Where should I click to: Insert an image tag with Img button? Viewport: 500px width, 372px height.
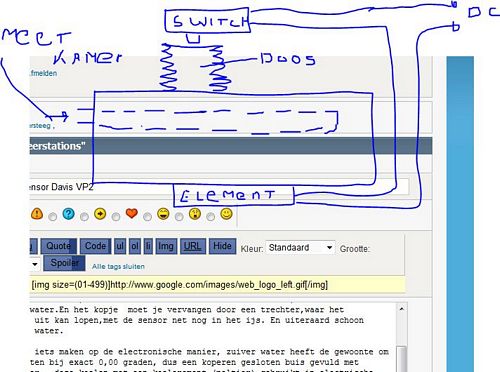click(166, 246)
